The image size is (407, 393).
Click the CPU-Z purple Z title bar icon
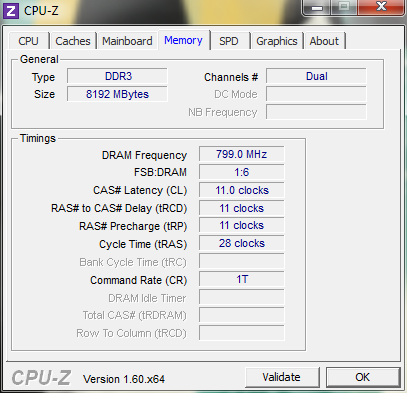[11, 11]
